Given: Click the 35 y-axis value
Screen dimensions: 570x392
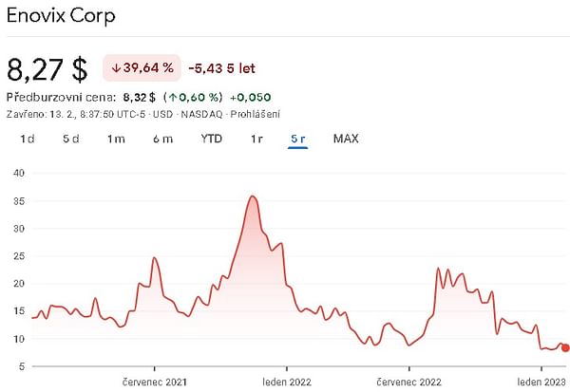Looking at the screenshot, I should point(19,201).
